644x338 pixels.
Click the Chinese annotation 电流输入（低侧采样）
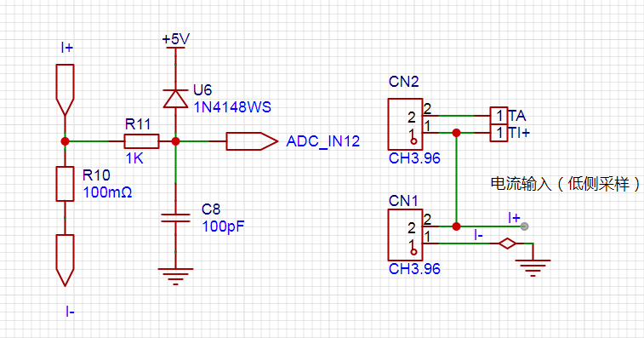click(x=565, y=183)
